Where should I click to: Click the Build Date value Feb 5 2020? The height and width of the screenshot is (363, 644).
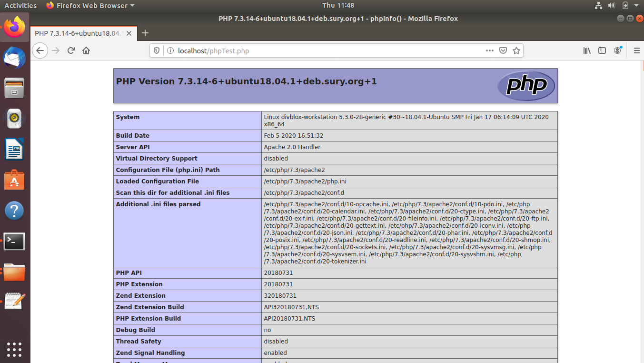pyautogui.click(x=294, y=136)
